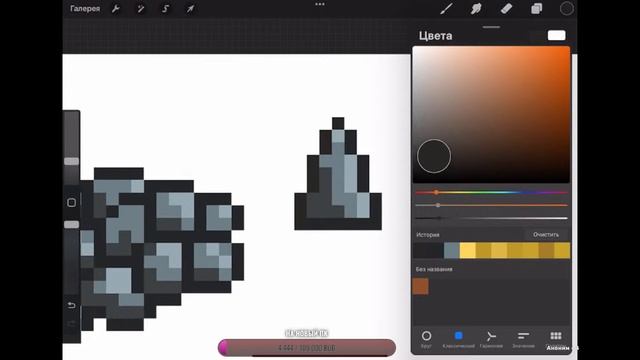This screenshot has height=360, width=640.
Task: Select the white color swatch in the Цвета header
Action: pos(556,36)
